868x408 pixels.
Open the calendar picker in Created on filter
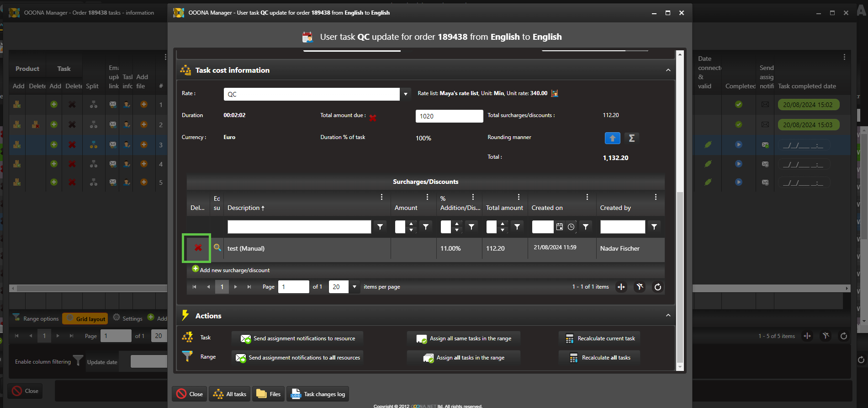[560, 227]
